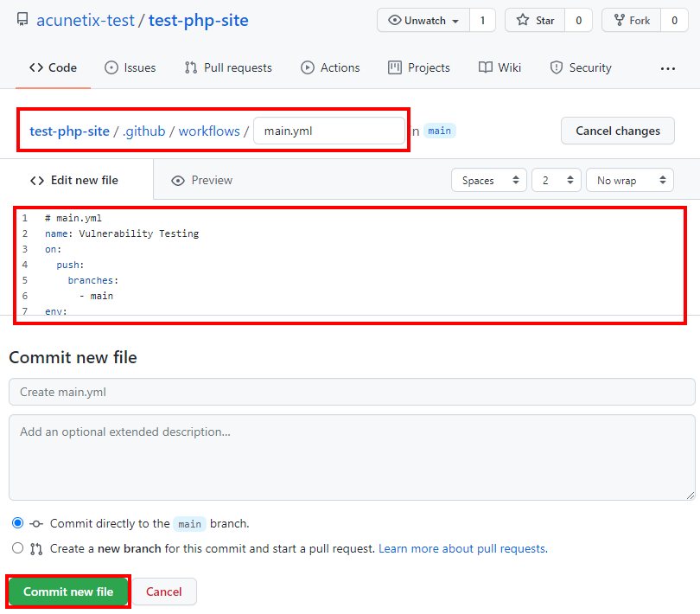
Task: Click the workflows breadcrumb link
Action: (x=209, y=131)
